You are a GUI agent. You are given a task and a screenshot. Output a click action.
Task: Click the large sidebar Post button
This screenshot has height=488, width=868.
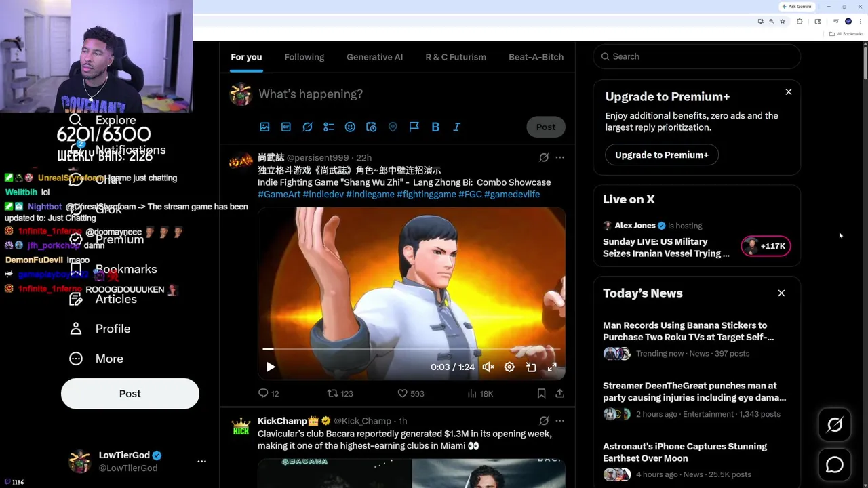[130, 394]
